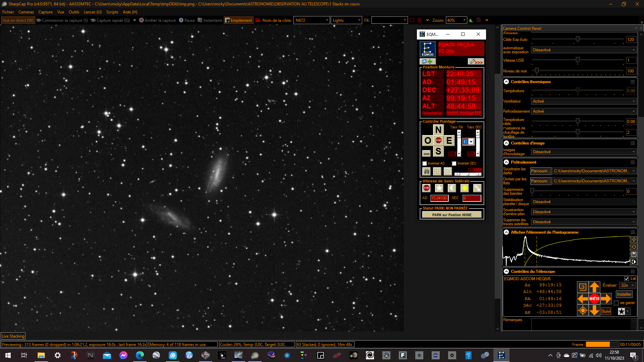Stop tracking with the STOP icon in Vitesse de Suivi
The image size is (644, 362).
point(426,188)
